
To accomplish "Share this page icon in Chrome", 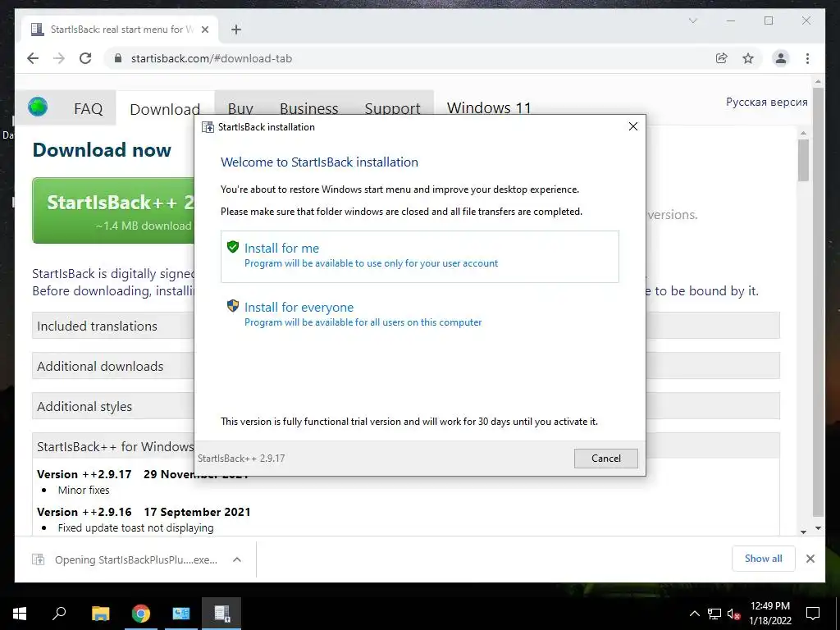I will point(722,58).
